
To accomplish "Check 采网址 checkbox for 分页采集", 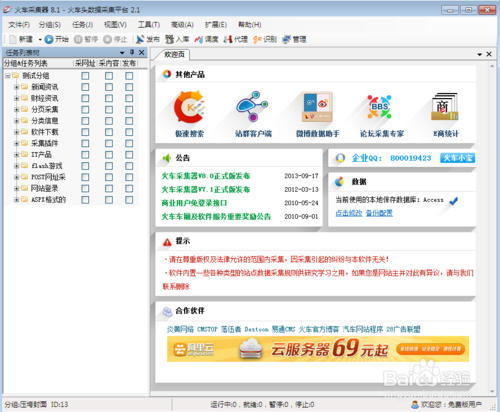I will tap(85, 110).
